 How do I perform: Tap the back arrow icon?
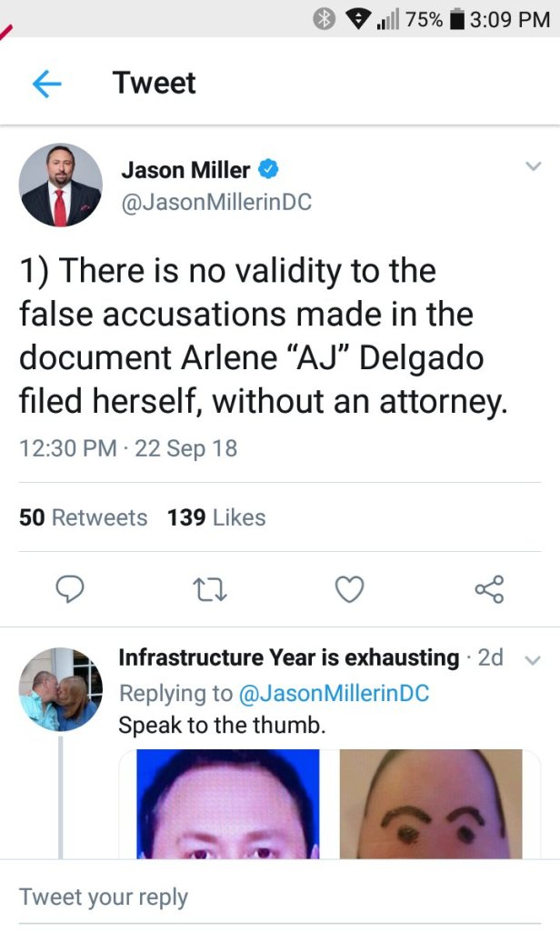click(46, 84)
